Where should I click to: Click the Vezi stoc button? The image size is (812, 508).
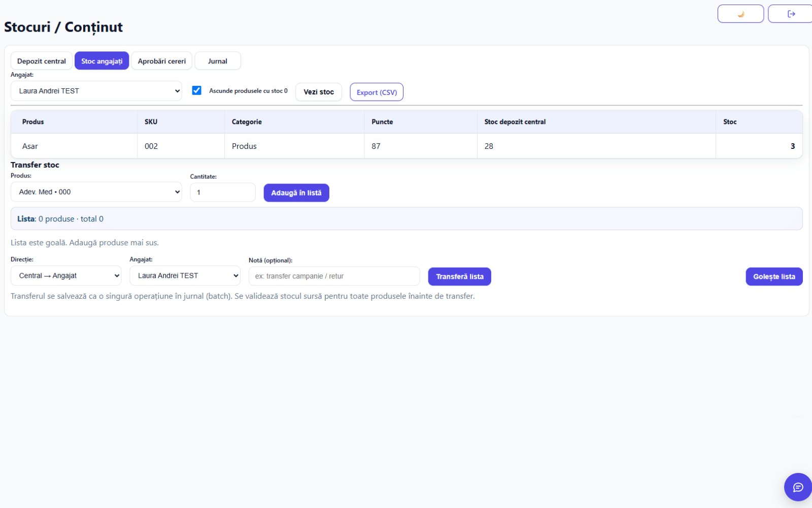pyautogui.click(x=319, y=92)
